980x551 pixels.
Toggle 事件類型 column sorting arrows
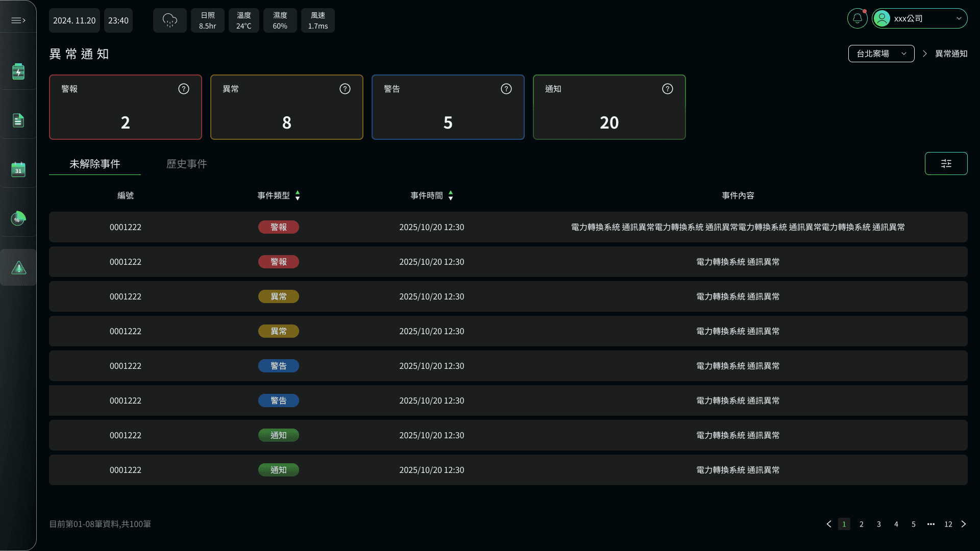[x=298, y=195]
